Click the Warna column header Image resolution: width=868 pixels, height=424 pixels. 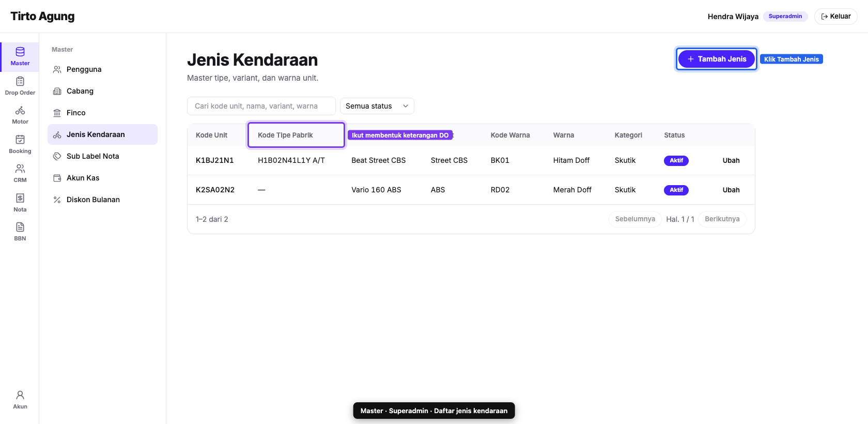pyautogui.click(x=564, y=135)
